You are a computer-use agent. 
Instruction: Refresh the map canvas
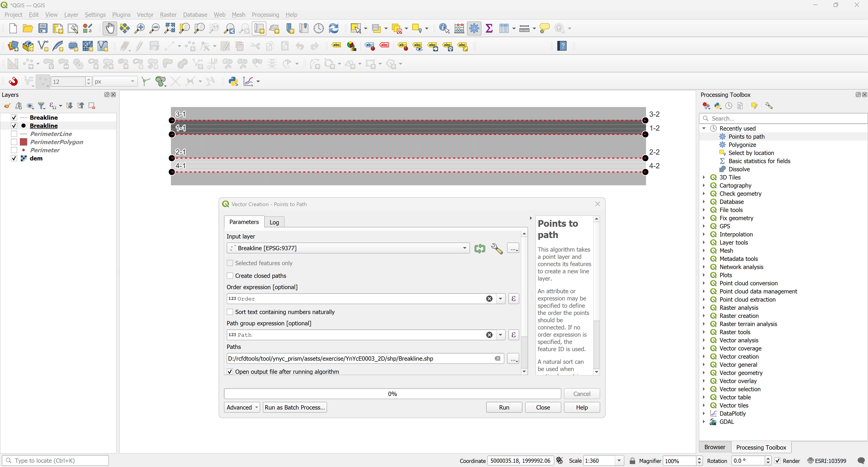pos(334,28)
